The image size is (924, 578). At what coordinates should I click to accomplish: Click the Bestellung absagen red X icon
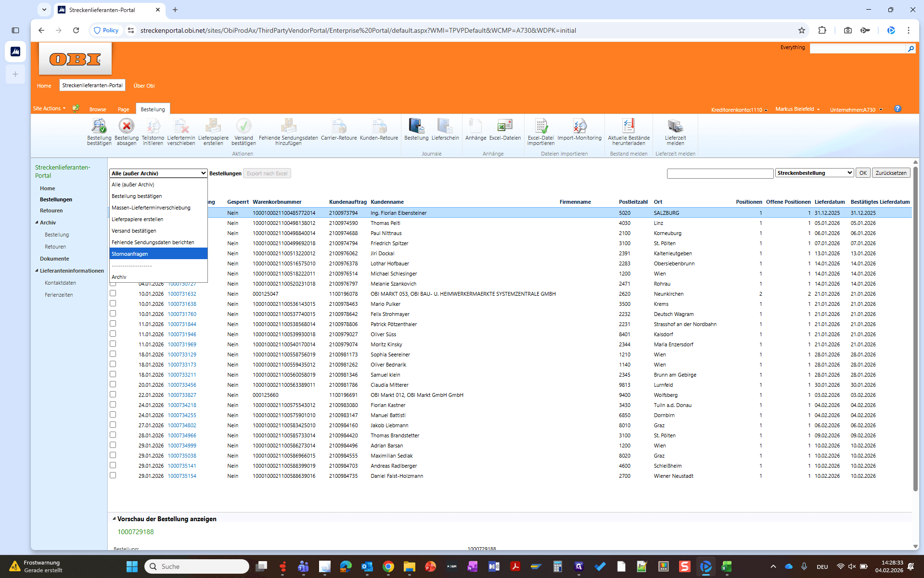127,126
